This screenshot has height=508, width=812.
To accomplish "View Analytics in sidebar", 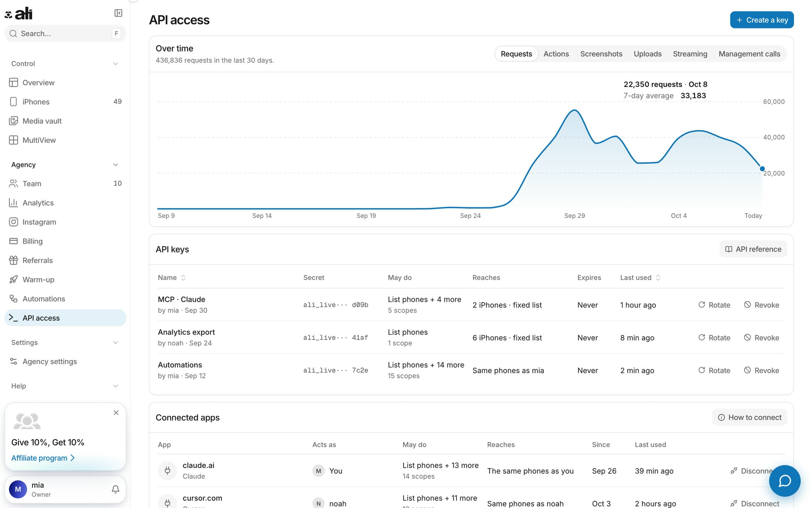I will coord(65,203).
